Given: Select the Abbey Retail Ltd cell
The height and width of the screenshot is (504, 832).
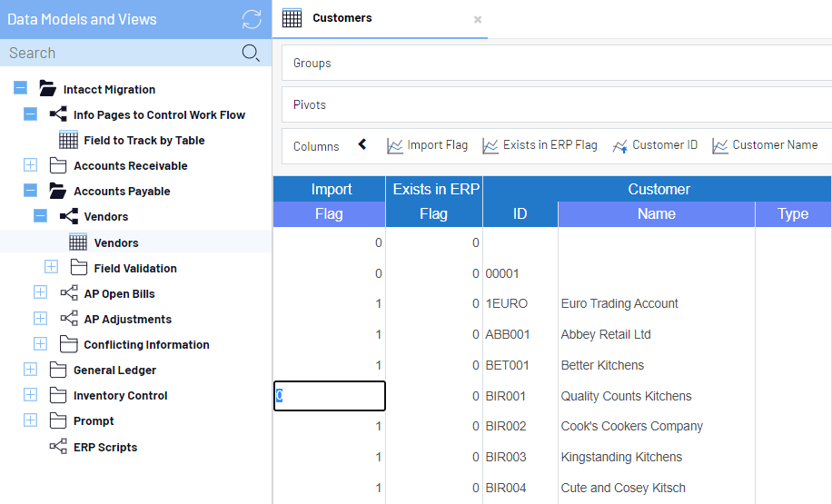Looking at the screenshot, I should (x=606, y=334).
